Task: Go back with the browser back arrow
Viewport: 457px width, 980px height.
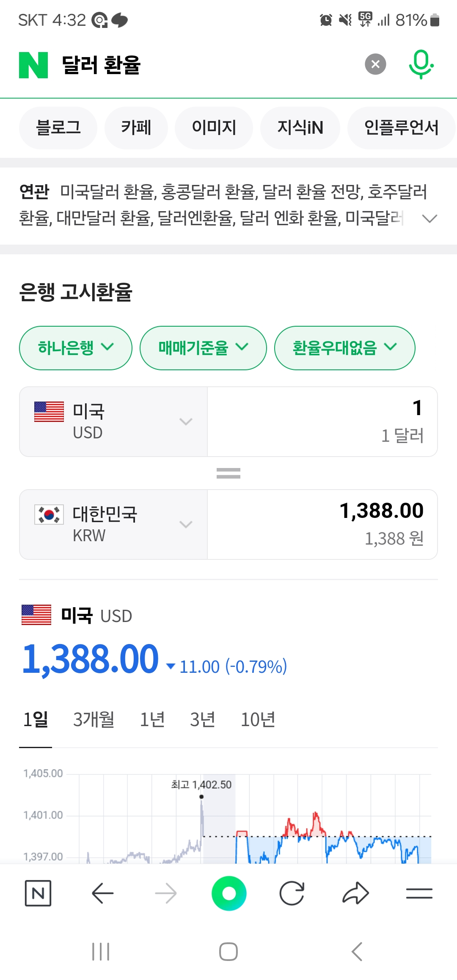Action: coord(102,893)
